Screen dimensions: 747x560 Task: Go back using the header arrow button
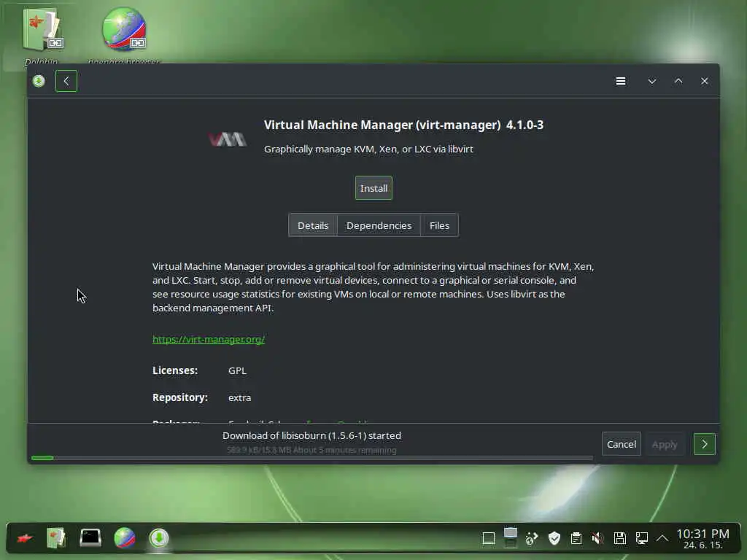(66, 81)
